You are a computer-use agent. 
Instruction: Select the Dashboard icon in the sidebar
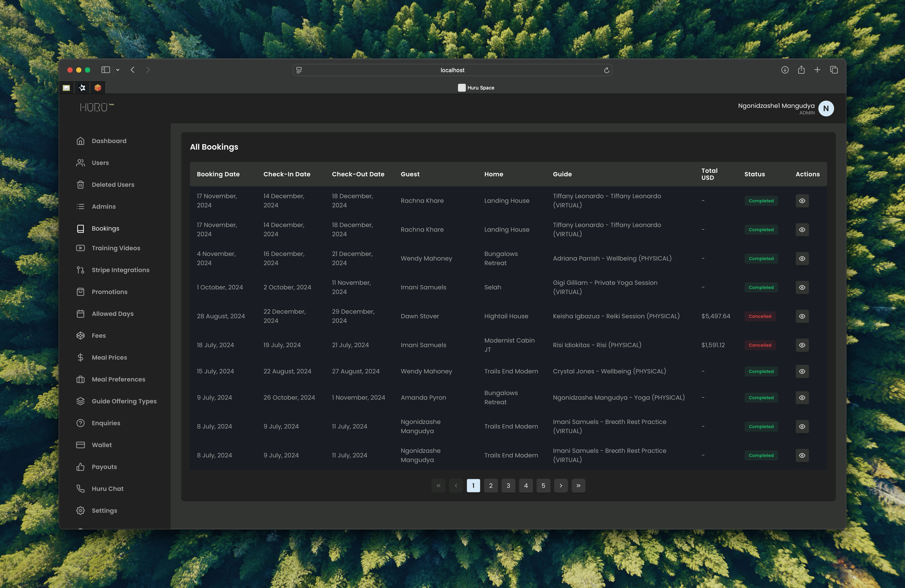click(81, 141)
